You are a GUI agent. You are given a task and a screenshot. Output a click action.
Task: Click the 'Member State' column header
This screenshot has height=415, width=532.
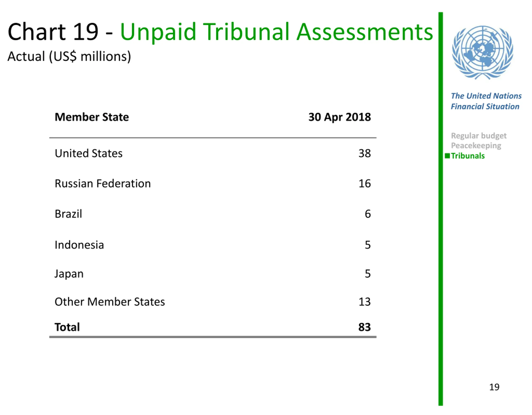point(92,117)
